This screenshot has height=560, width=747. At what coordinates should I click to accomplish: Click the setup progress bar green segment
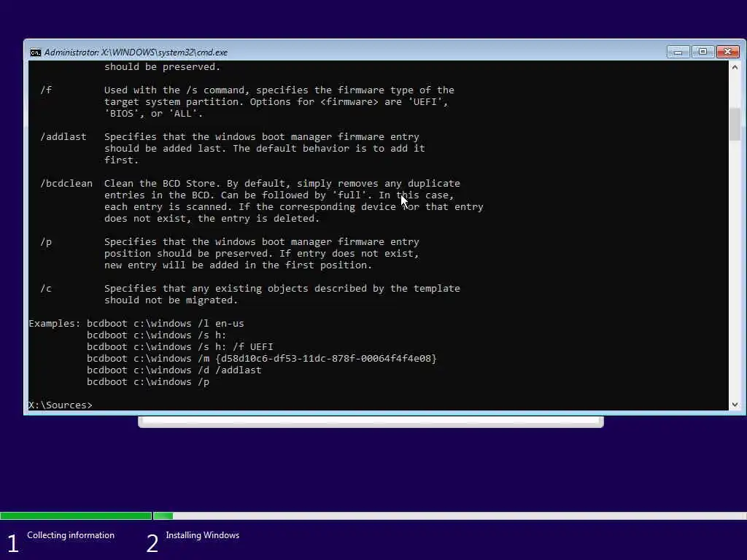point(76,516)
